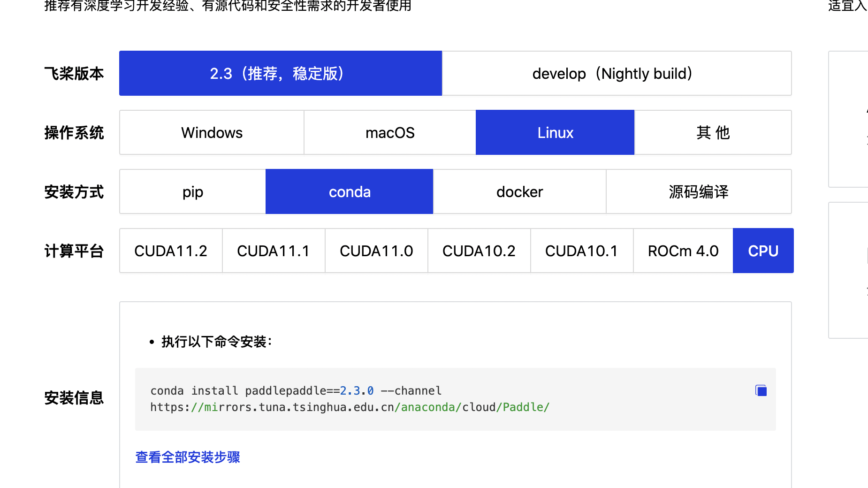Select docker as the installation method

coord(519,191)
